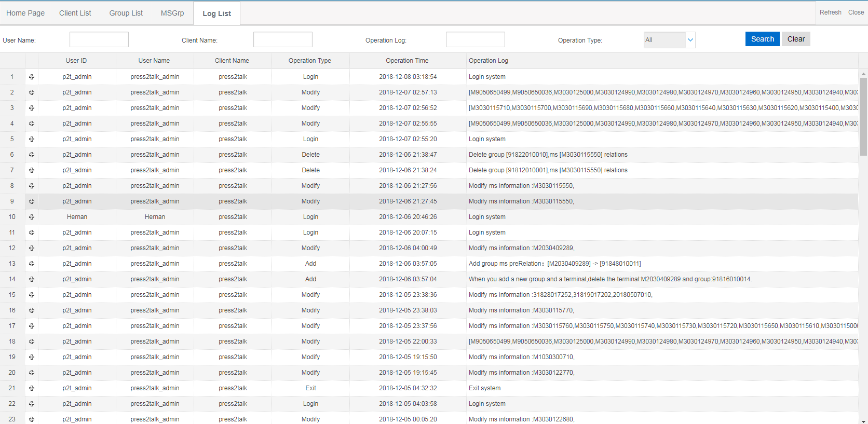The image size is (868, 424).
Task: Click 'Modify ms information :M3030115770' entry
Action: coord(522,310)
